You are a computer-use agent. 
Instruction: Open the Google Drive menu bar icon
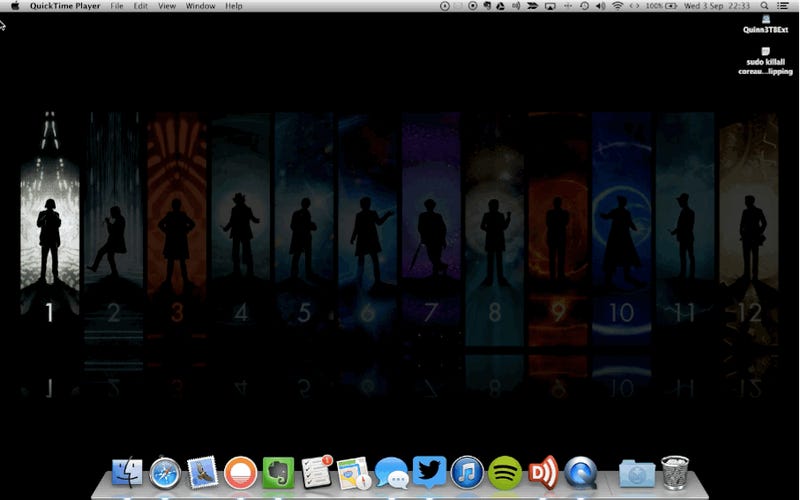click(x=501, y=6)
